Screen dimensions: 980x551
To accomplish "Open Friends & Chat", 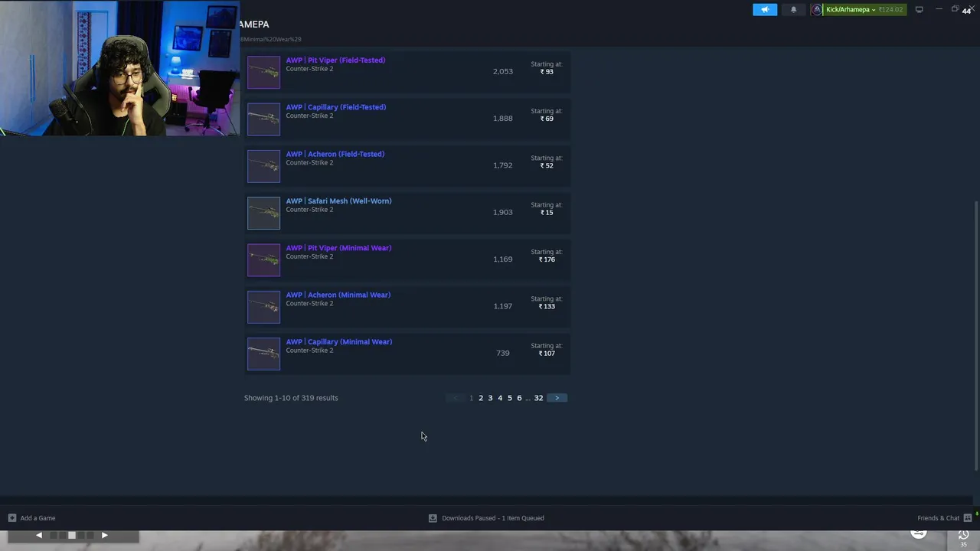I will click(938, 518).
